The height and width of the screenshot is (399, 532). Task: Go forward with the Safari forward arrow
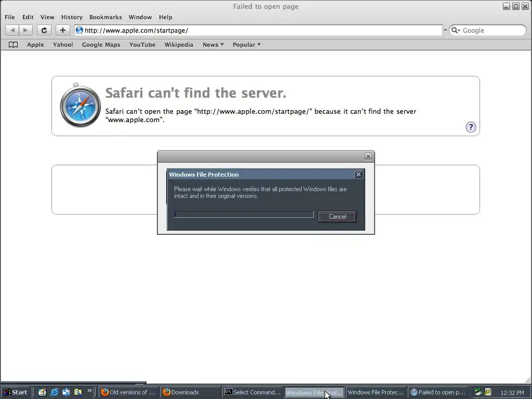click(25, 30)
